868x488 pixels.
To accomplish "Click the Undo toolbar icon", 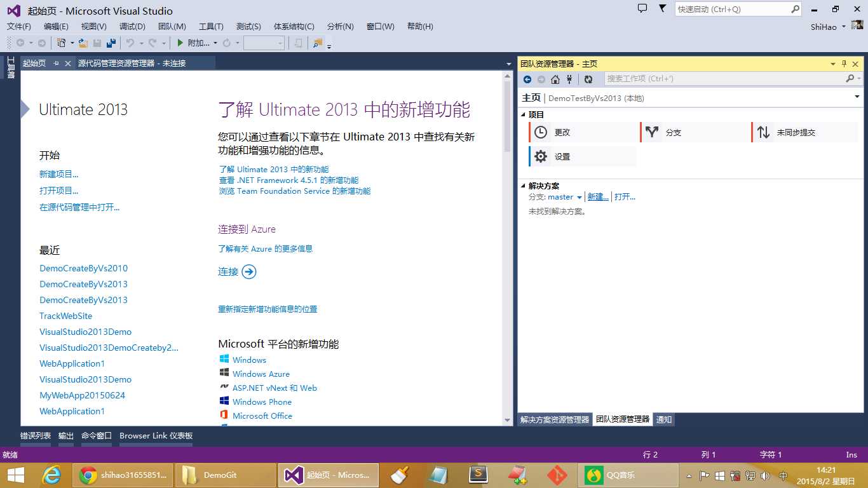I will pos(130,43).
